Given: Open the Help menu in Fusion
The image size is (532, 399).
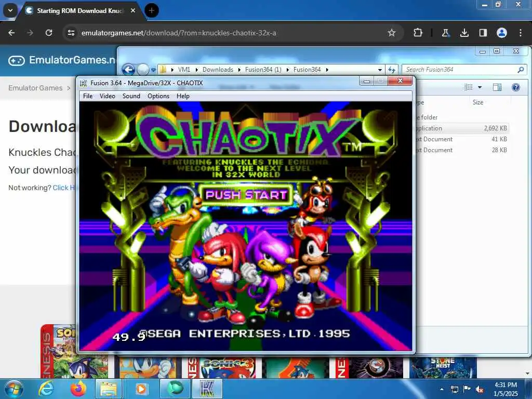Looking at the screenshot, I should [x=183, y=96].
